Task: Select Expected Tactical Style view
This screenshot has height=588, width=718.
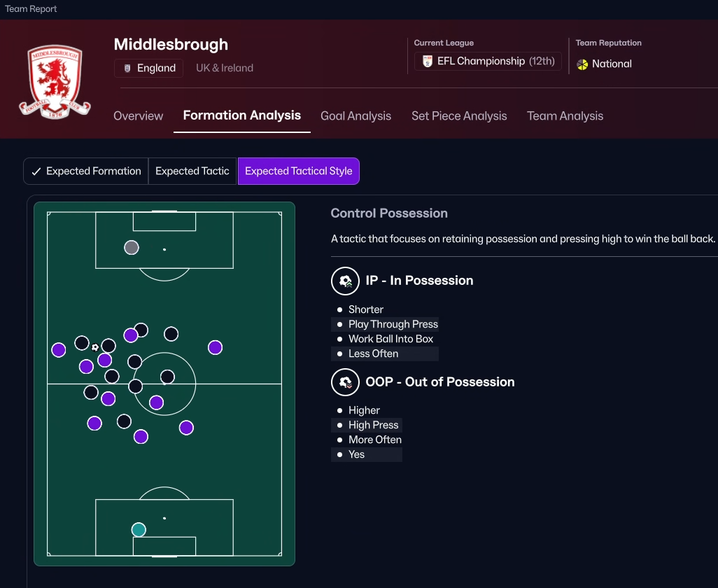Action: pos(298,171)
